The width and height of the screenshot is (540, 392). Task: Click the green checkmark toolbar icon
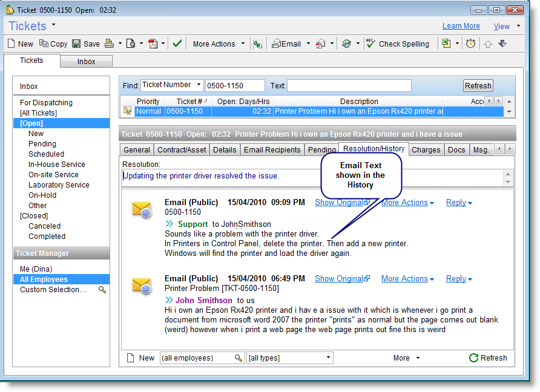click(177, 44)
